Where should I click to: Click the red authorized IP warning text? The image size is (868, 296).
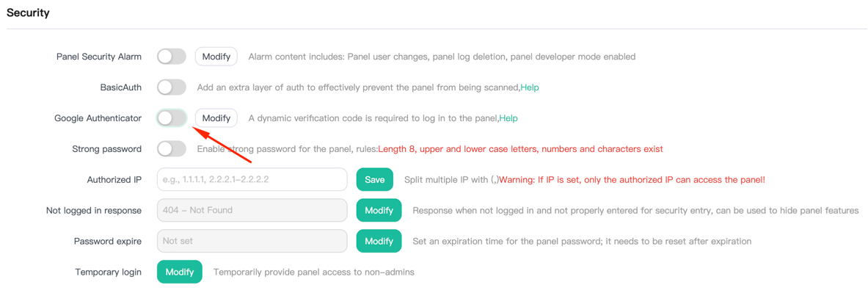click(632, 180)
